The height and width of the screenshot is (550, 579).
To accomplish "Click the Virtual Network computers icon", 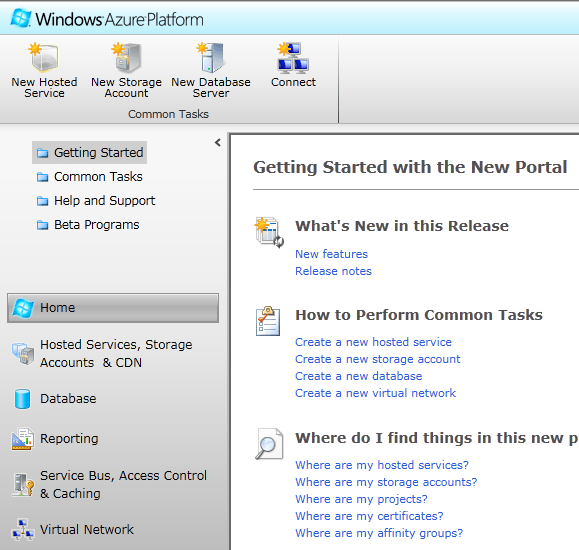I will (x=23, y=530).
